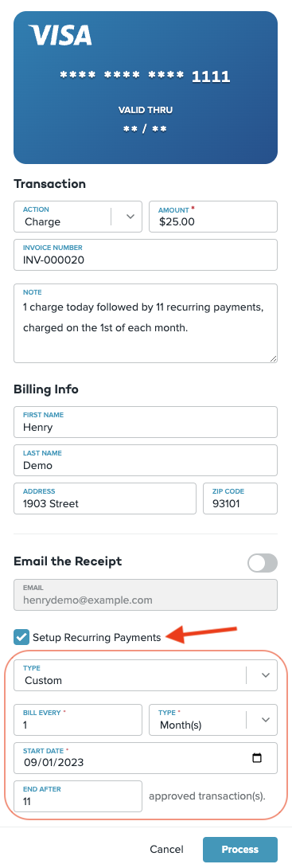Screen dimensions: 292x868
Task: Click the End After field showing 11
Action: 78,796
